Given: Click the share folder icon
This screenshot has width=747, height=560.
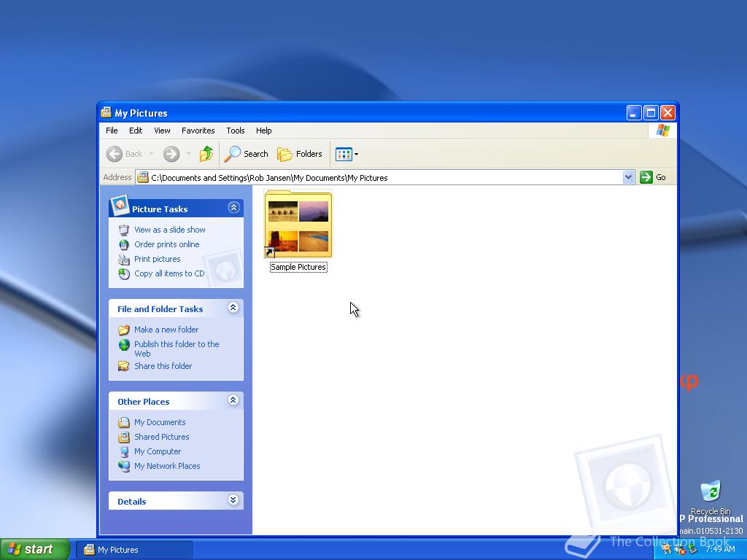Looking at the screenshot, I should (124, 366).
